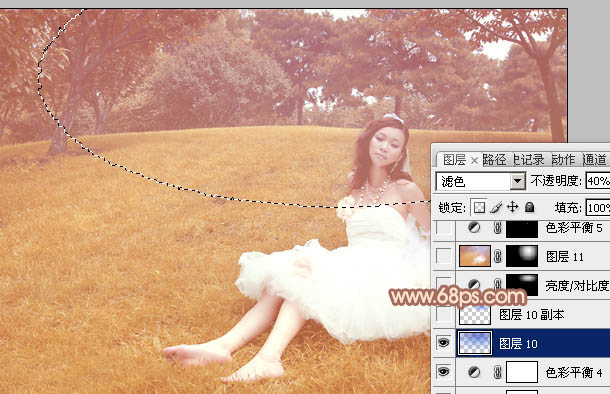Show the 图层 10 副本 layer
The height and width of the screenshot is (394, 610).
(x=443, y=314)
